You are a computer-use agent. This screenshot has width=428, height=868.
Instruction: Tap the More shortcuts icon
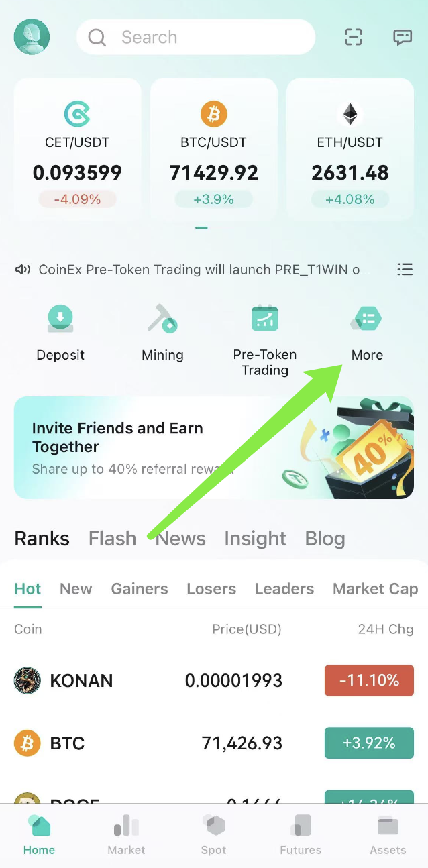click(x=367, y=319)
